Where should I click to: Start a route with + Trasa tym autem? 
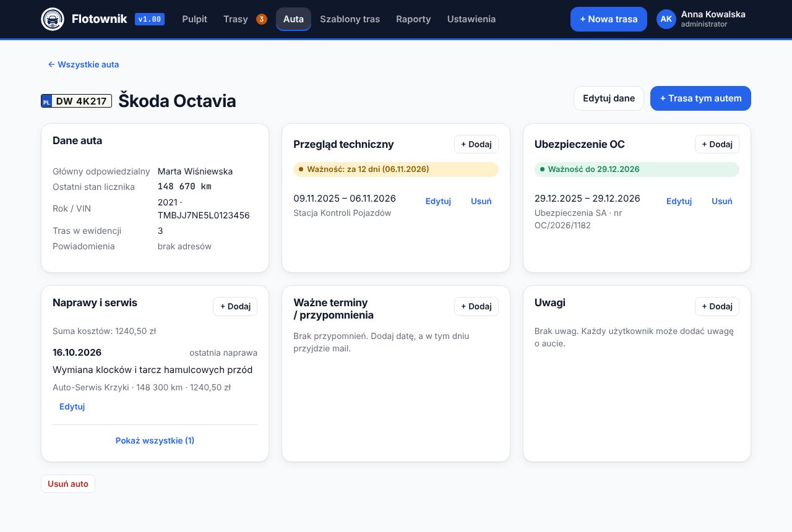point(700,98)
